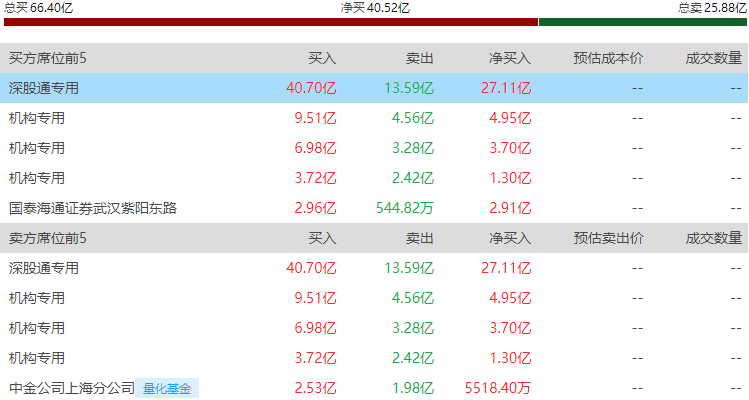Click 成交数量 header in buyer section
Screen dimensions: 749x400
click(713, 58)
